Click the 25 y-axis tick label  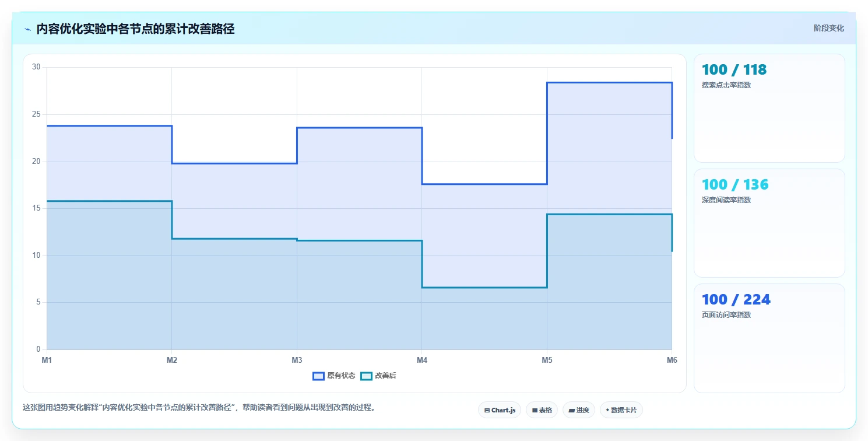pos(36,114)
